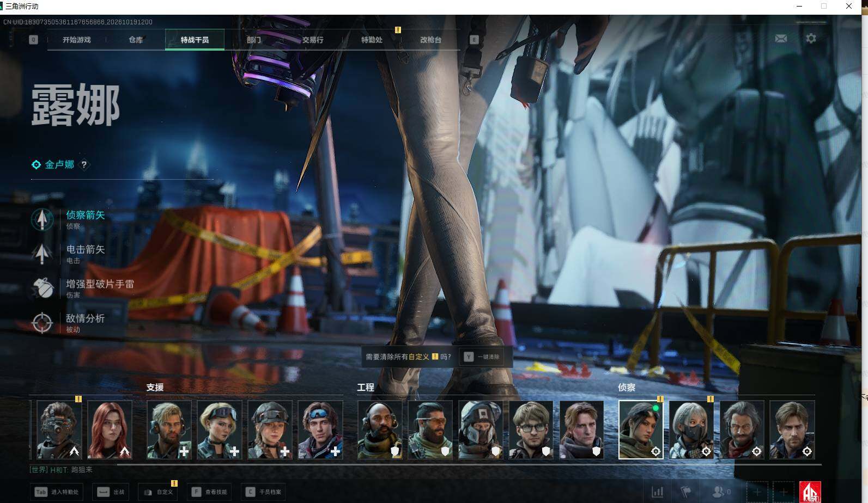
Task: Click the 一键清除 clear button
Action: [482, 357]
